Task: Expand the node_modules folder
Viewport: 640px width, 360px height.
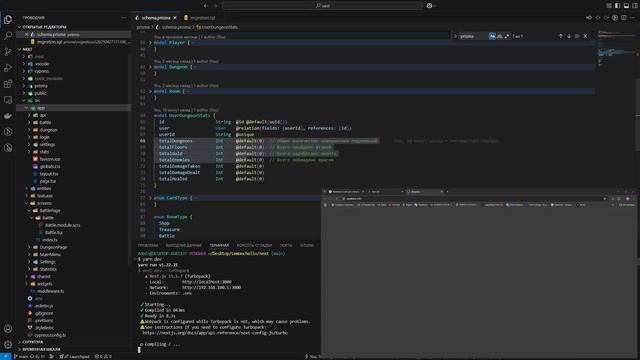Action: (48, 79)
